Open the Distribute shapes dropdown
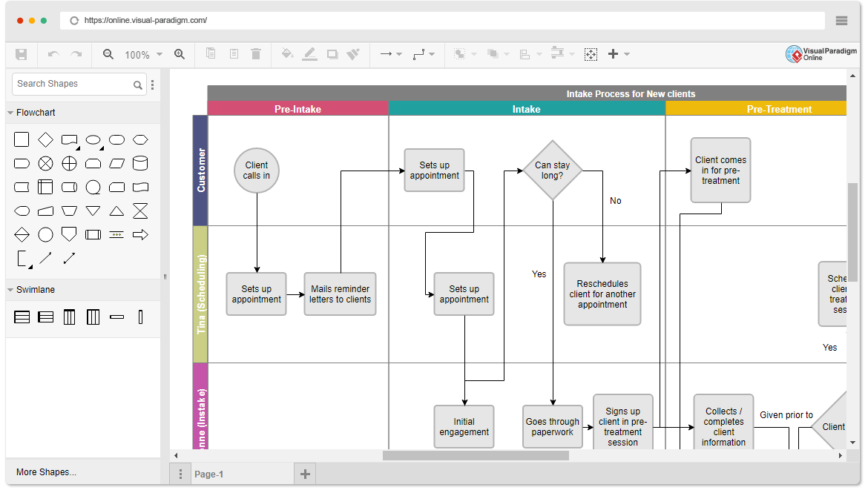The image size is (868, 493). point(563,53)
